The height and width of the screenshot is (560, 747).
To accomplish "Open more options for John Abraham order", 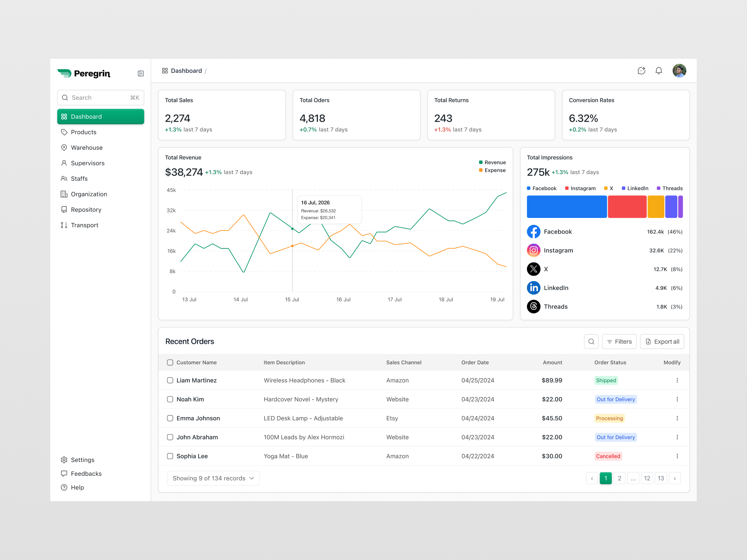I will point(677,437).
